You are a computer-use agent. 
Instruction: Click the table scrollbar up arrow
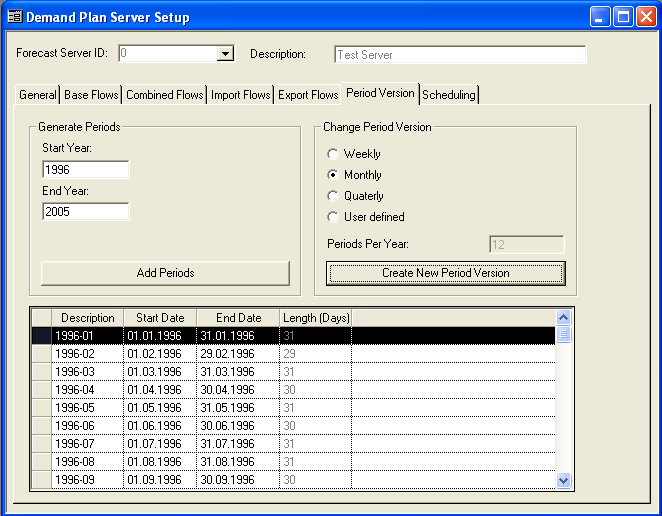564,317
